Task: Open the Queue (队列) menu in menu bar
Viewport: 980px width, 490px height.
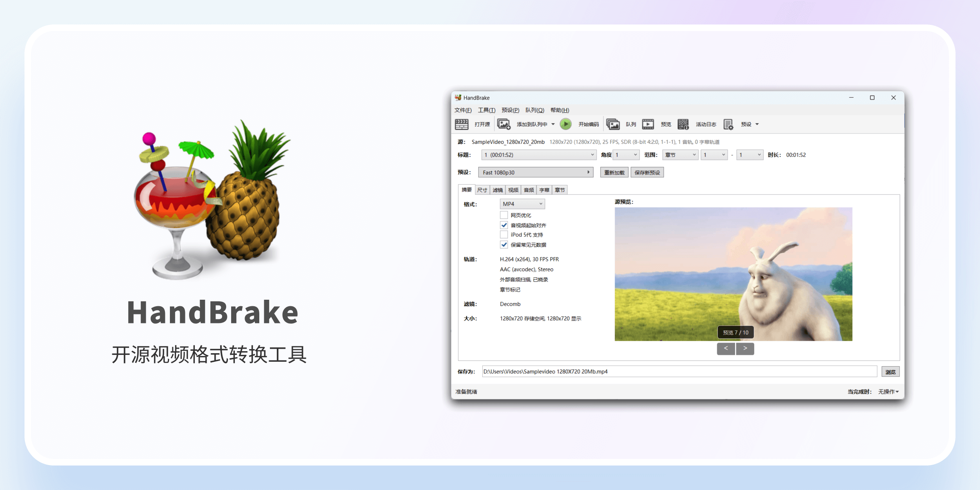Action: (x=535, y=110)
